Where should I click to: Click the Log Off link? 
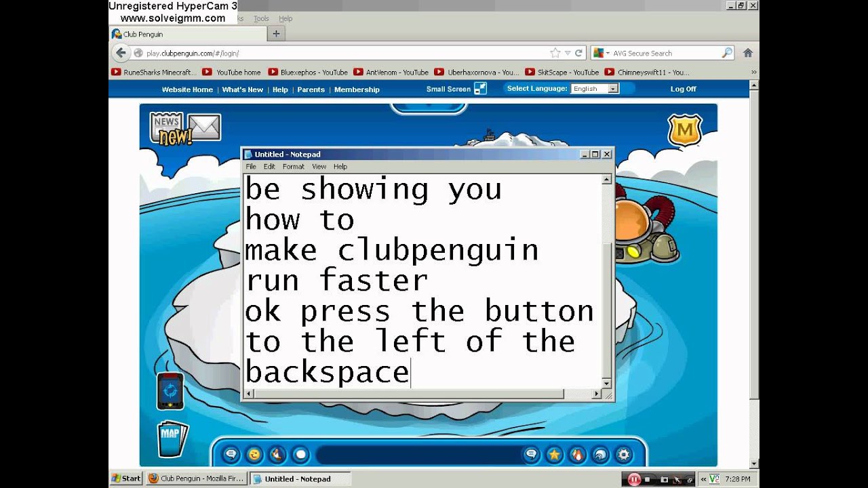coord(684,89)
